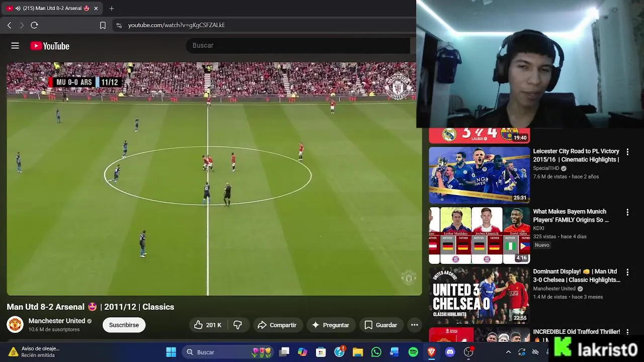Go back using the browser back arrow

click(9, 25)
